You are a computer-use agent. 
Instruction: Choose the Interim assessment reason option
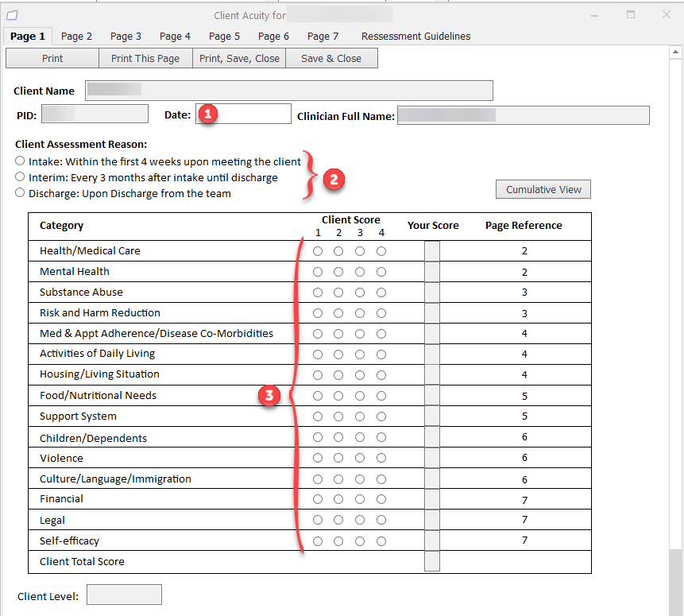(x=20, y=176)
